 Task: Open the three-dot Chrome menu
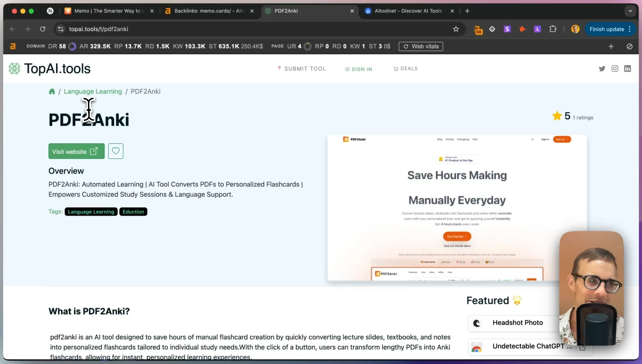tap(630, 29)
